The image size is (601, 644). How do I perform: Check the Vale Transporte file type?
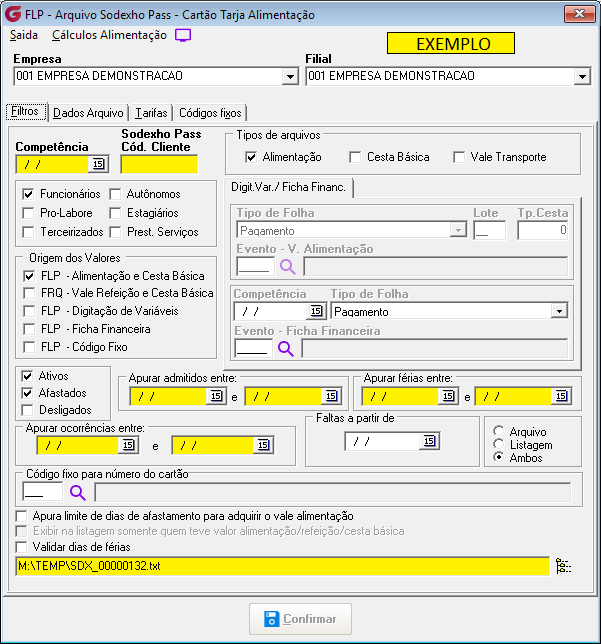coord(459,157)
